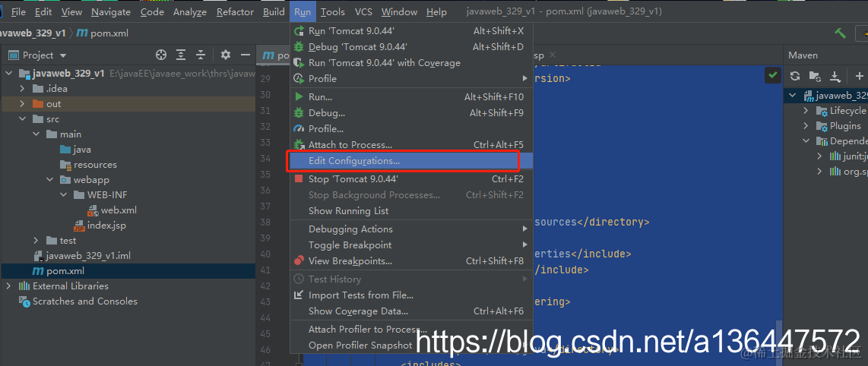
Task: Click Debug 'Tomcat 9.0.44' bug icon
Action: point(299,47)
